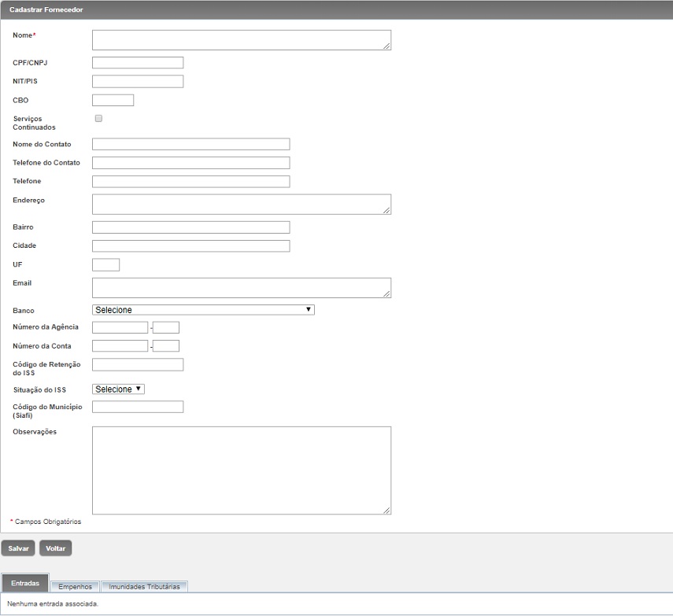
Task: Select the CBO input box
Action: pos(113,100)
